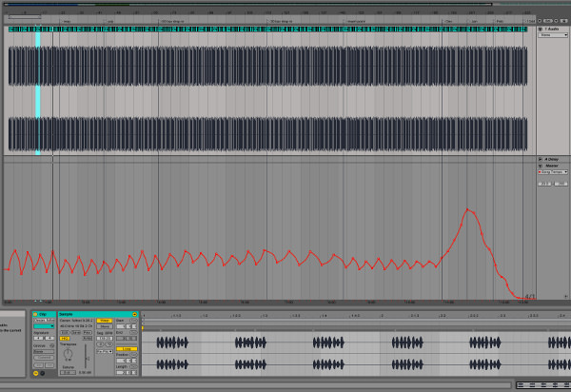This screenshot has width=571, height=392.
Task: Double the original tempo with the *2 button
Action: click(108, 344)
